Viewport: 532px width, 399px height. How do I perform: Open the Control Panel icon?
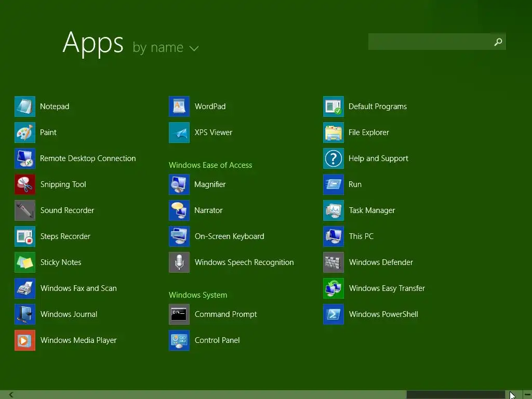tap(179, 340)
